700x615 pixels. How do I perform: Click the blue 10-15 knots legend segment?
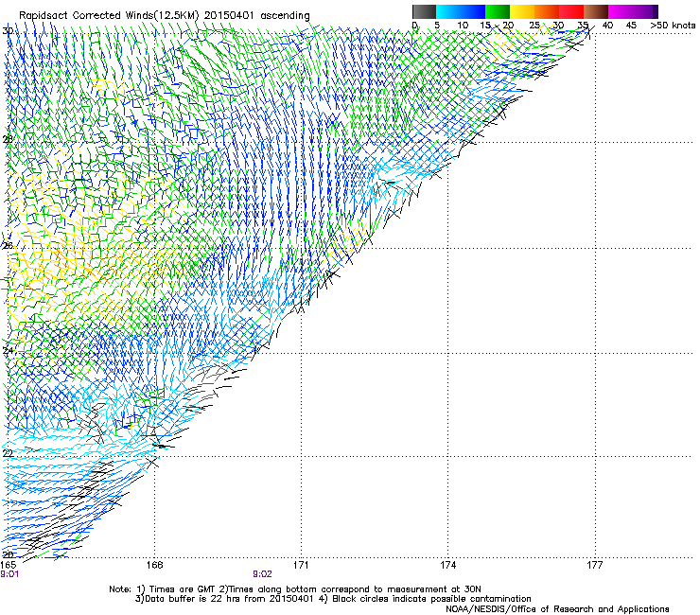point(473,11)
